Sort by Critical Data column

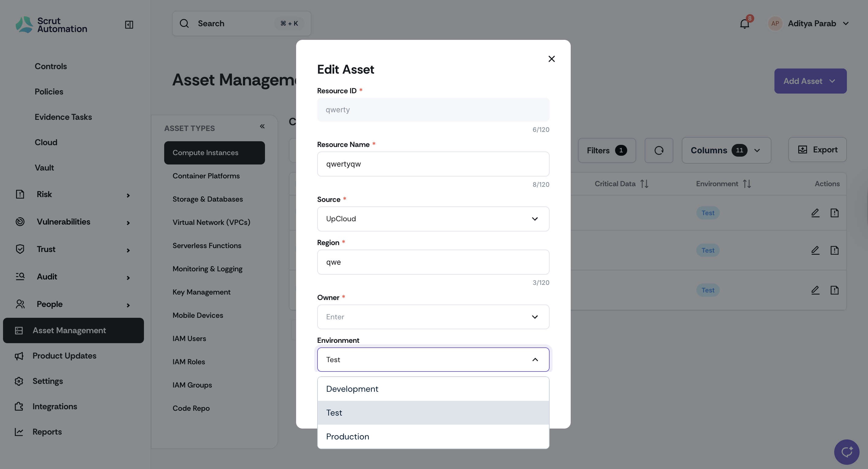click(x=644, y=183)
